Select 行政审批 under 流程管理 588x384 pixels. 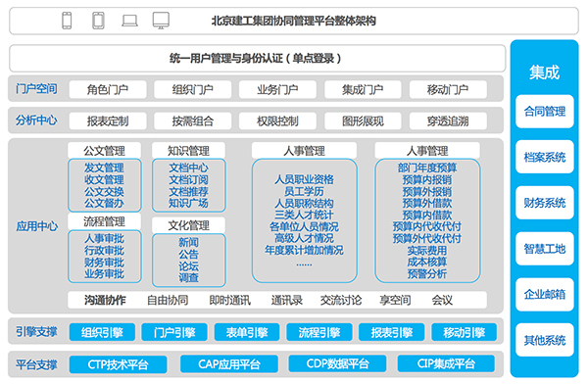coord(104,250)
